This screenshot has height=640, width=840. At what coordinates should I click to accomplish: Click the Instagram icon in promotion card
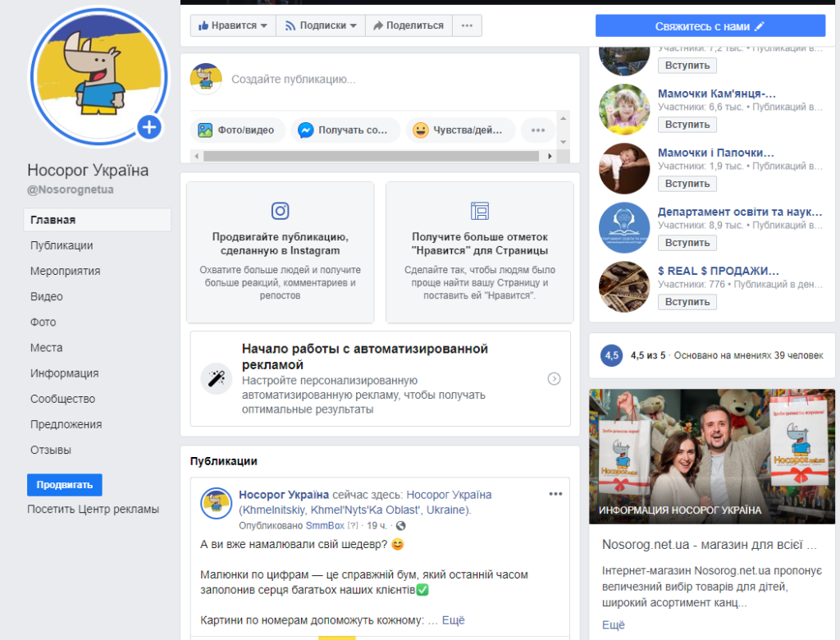click(x=281, y=211)
